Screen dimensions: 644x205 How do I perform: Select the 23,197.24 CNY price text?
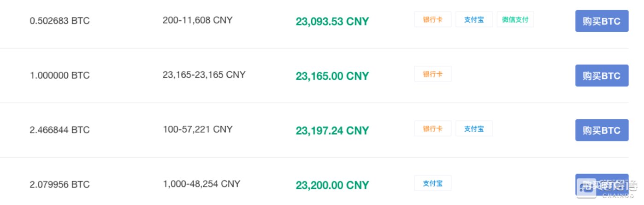coord(332,131)
